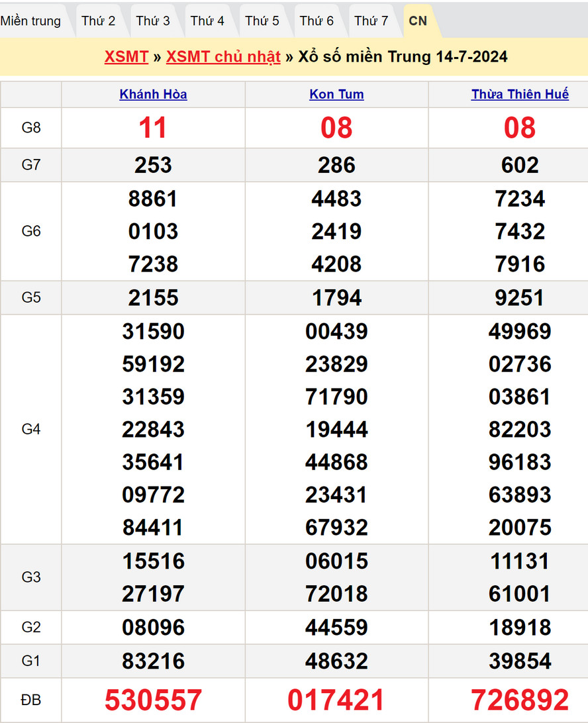Open the Miền trung tab

point(30,21)
